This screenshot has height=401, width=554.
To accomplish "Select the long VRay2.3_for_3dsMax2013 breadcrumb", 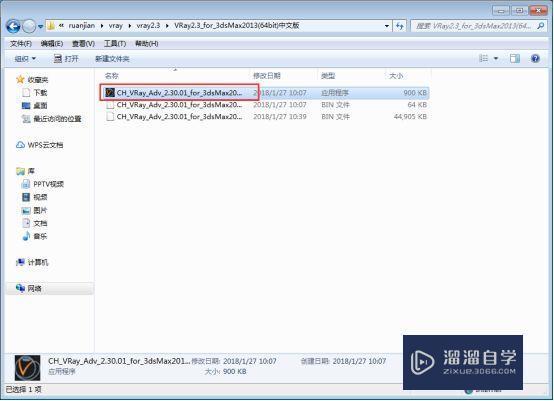I will coord(236,25).
